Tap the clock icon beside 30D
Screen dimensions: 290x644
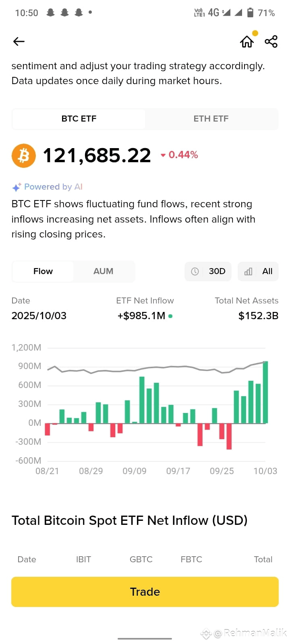point(195,271)
